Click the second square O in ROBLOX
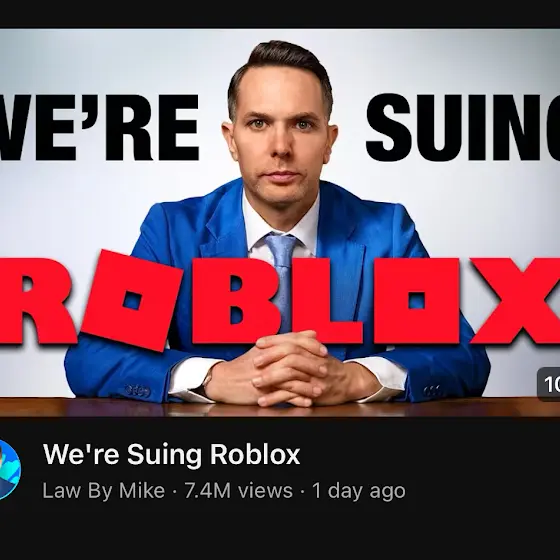 pyautogui.click(x=416, y=301)
